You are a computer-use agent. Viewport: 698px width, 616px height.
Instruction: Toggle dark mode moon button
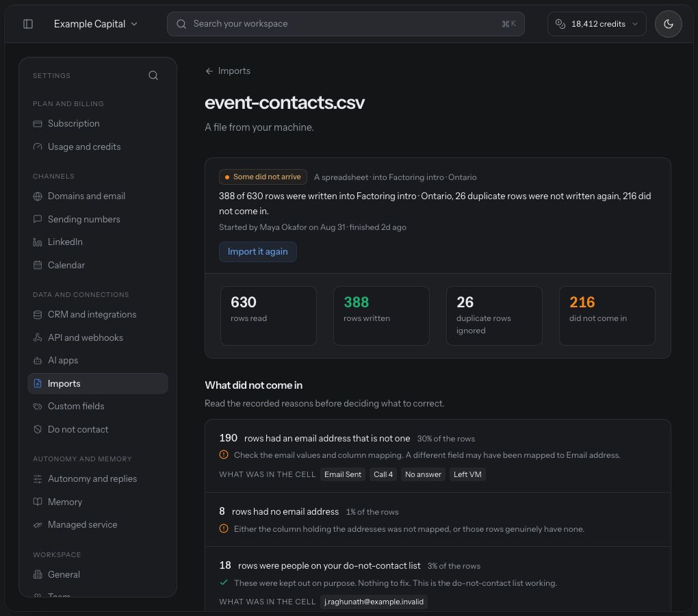668,24
